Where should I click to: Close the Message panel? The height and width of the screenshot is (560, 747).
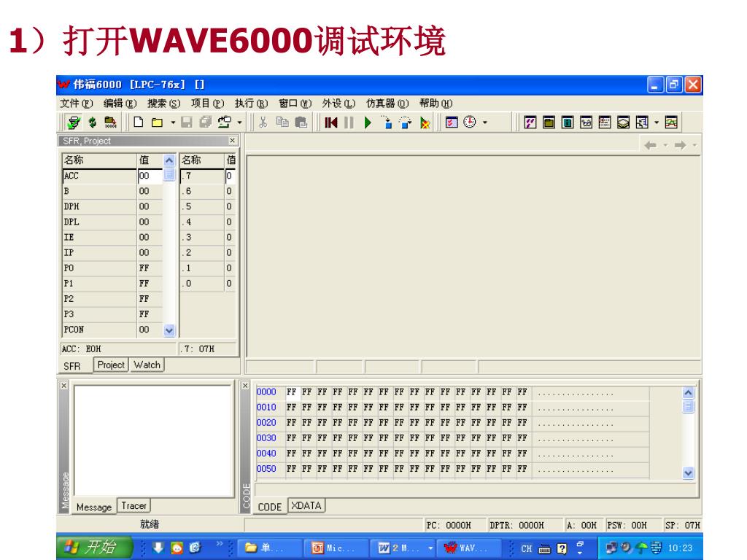64,385
